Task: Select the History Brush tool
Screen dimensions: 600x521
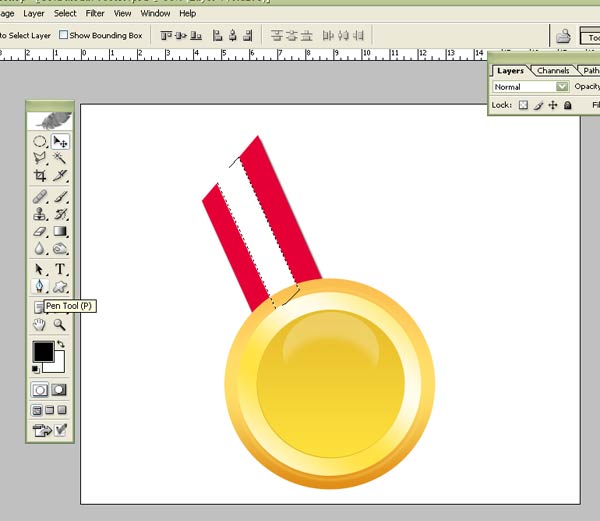Action: (x=60, y=214)
